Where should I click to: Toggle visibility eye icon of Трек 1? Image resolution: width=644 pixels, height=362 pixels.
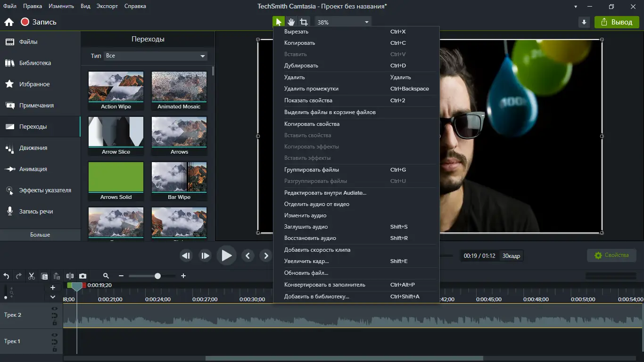55,335
